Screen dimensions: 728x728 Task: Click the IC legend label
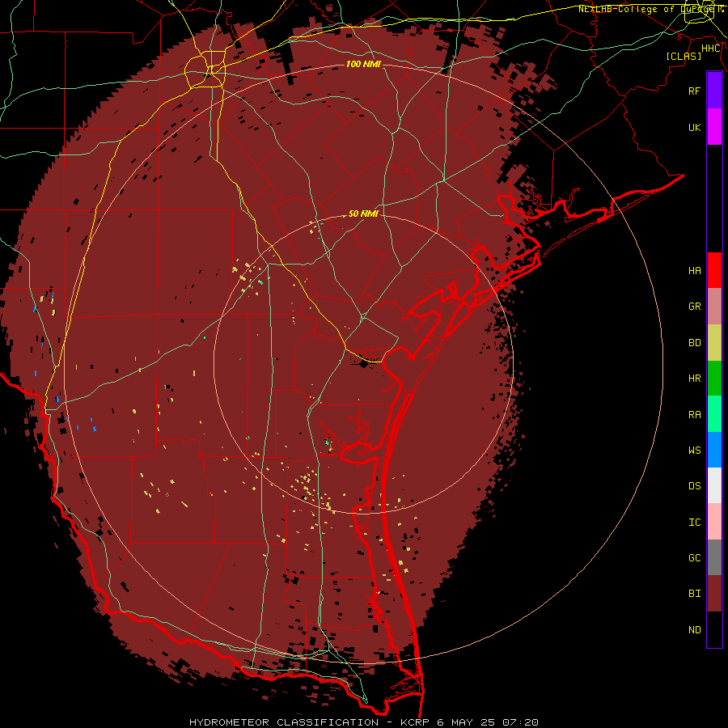695,523
